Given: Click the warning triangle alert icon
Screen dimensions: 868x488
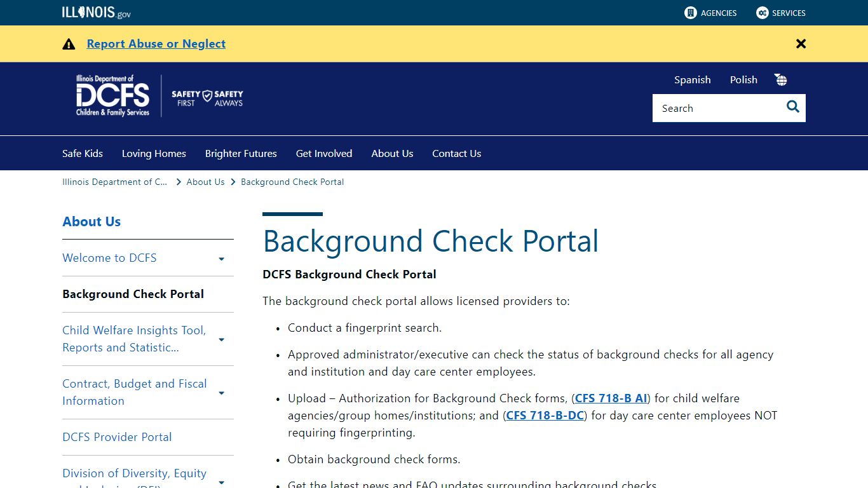Looking at the screenshot, I should pyautogui.click(x=69, y=44).
